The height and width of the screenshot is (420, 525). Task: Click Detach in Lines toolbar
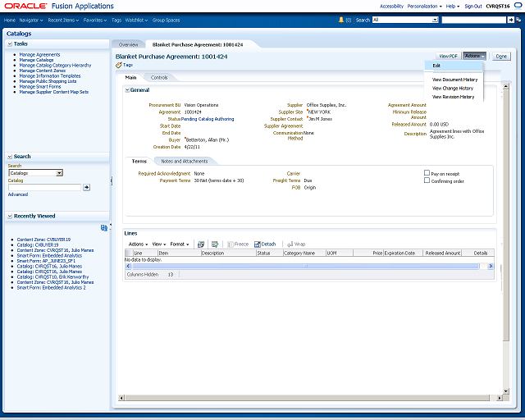coord(265,244)
